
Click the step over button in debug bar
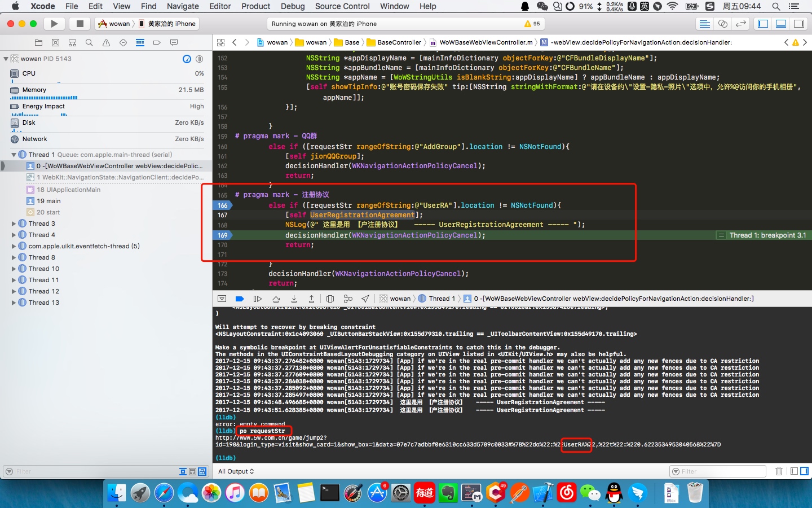276,299
